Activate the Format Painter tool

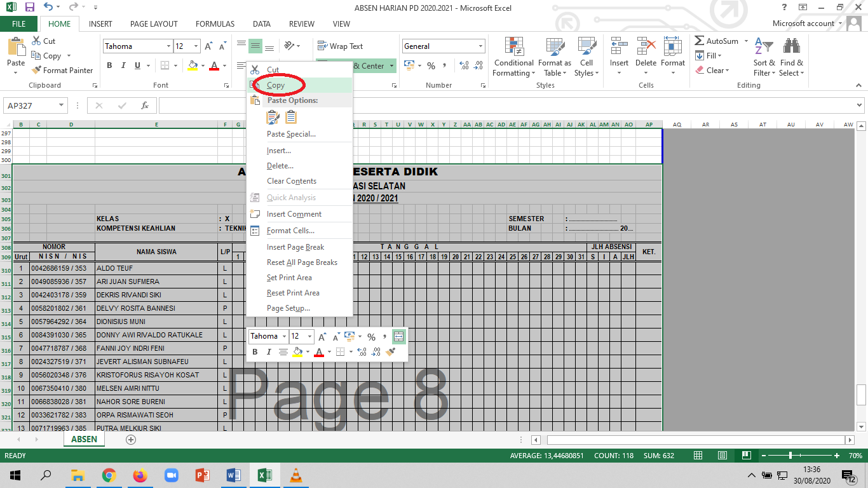point(62,70)
